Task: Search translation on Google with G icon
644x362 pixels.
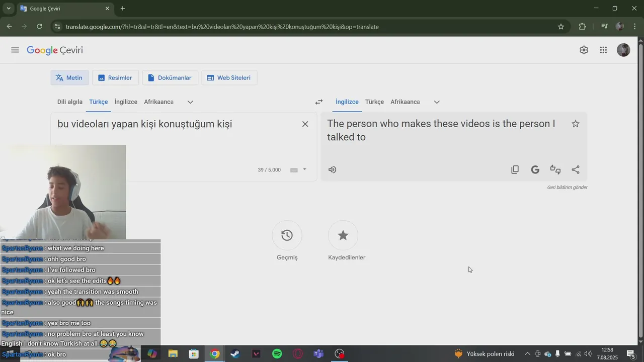Action: 535,169
